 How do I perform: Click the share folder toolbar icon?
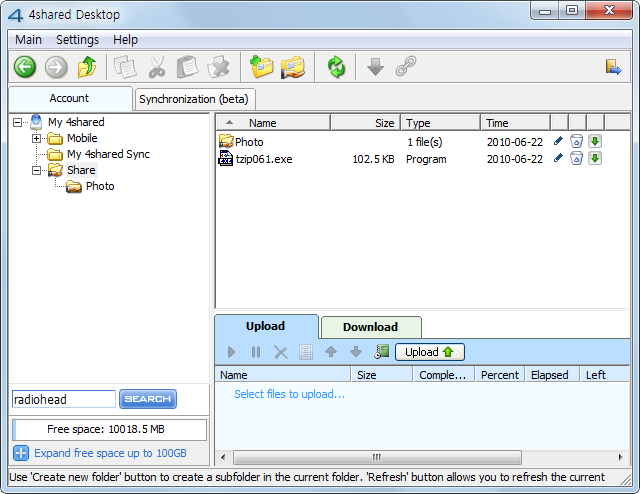click(293, 67)
